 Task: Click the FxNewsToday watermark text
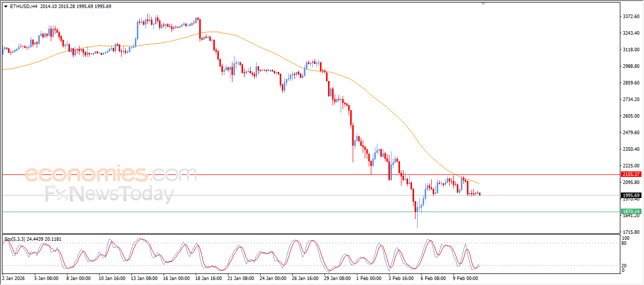click(x=109, y=194)
